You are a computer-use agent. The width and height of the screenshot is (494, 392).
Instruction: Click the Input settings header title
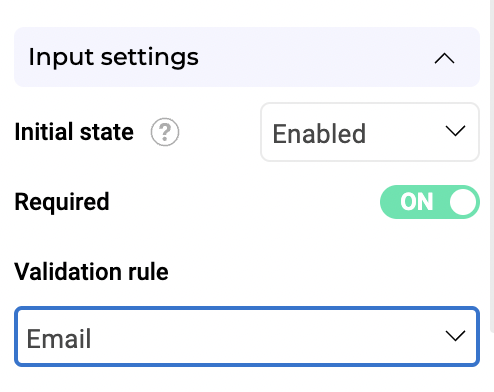coord(114,57)
